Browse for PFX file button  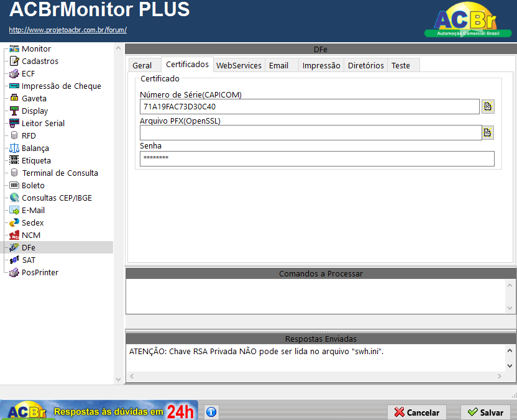coord(488,132)
